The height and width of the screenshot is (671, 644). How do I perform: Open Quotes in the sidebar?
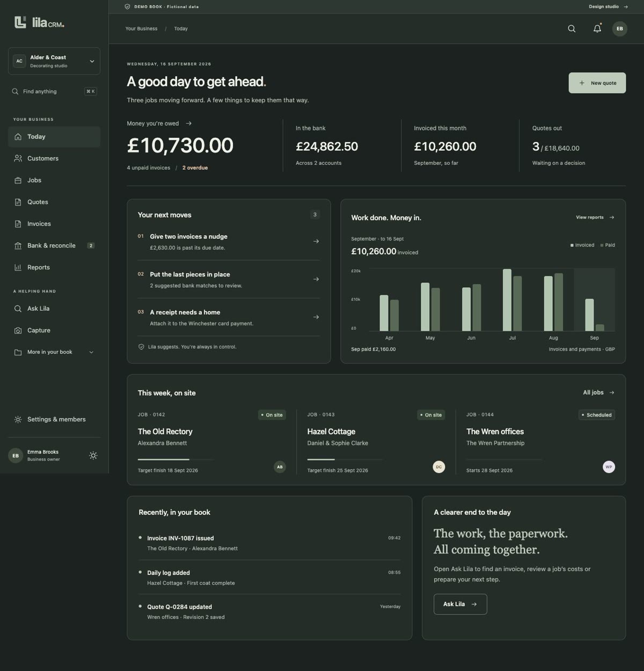click(54, 202)
